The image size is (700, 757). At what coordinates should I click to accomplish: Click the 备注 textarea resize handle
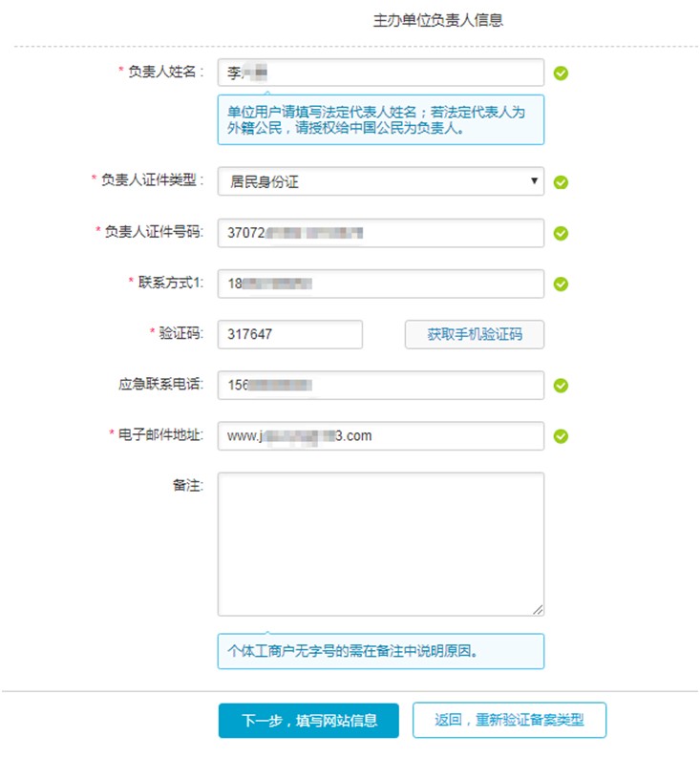pos(539,610)
